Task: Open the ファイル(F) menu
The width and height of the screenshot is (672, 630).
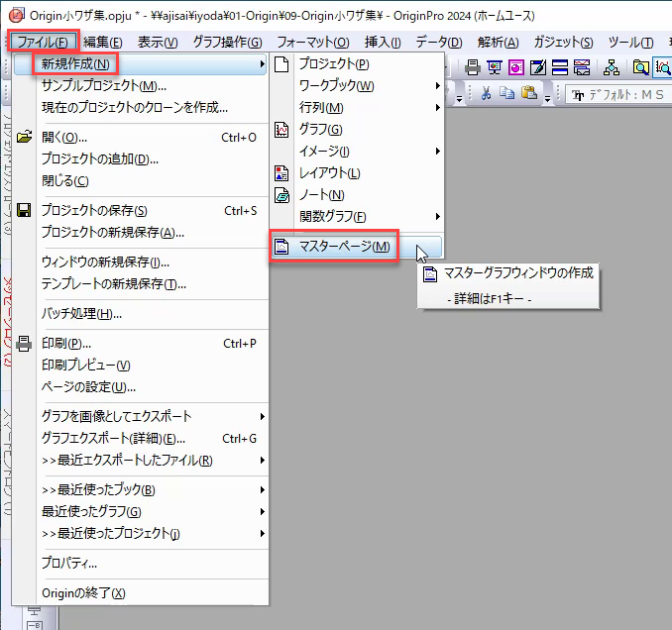Action: point(43,42)
